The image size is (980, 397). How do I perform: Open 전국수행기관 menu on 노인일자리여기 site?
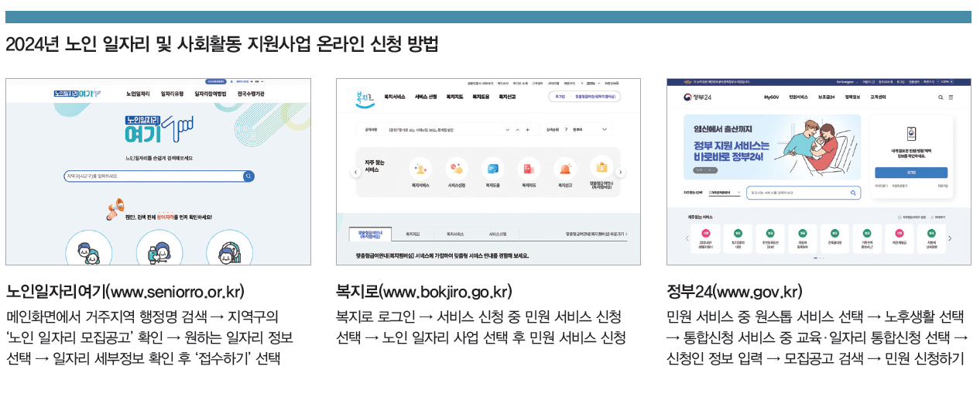(x=251, y=94)
